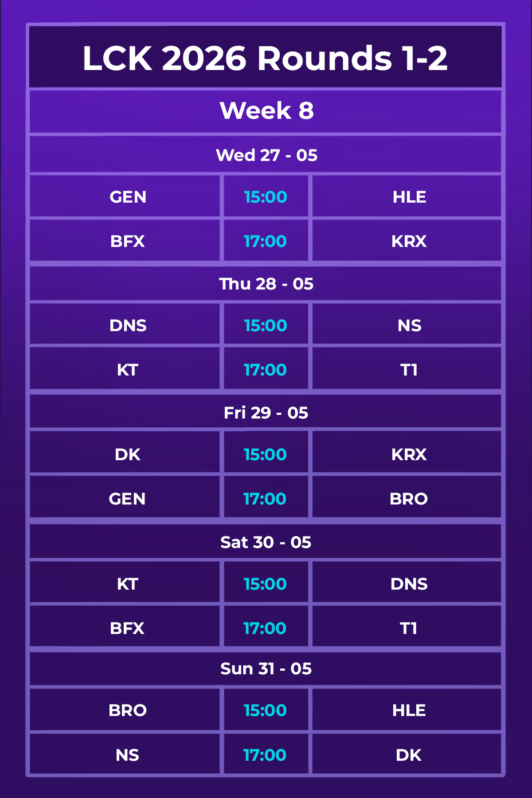Select the Thu 28 - 05 date row
532x798 pixels.
point(266,283)
